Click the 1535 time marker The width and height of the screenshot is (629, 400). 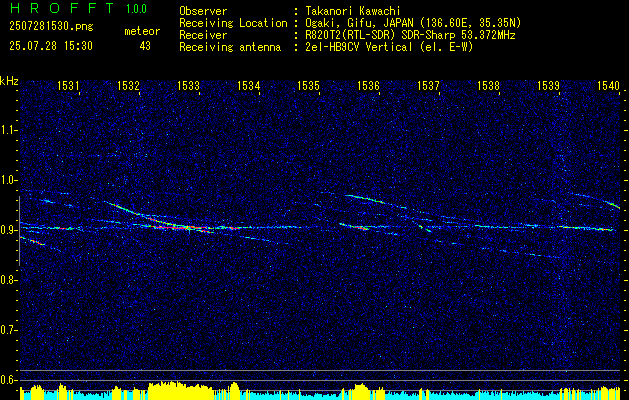coord(308,85)
